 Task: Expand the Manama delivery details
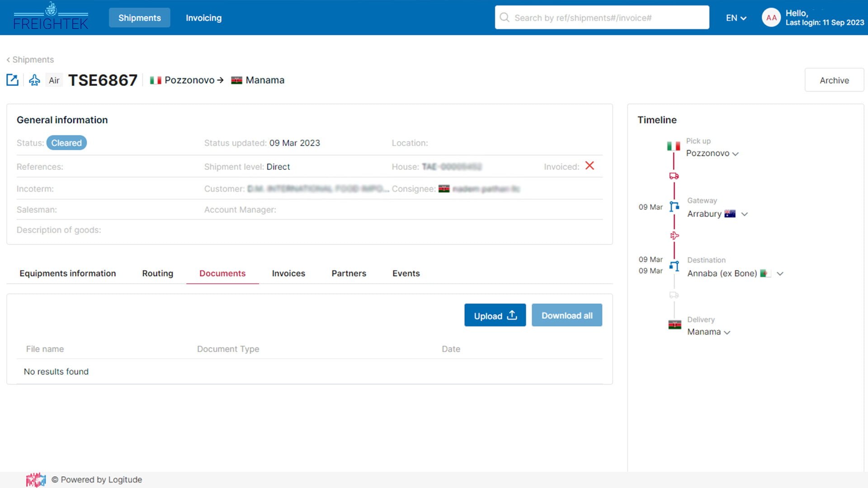pyautogui.click(x=727, y=332)
